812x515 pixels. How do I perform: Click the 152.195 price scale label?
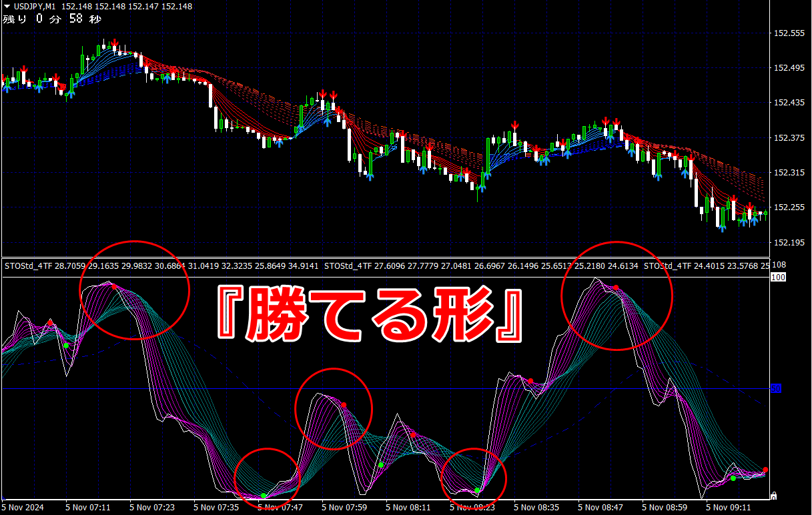pyautogui.click(x=789, y=241)
